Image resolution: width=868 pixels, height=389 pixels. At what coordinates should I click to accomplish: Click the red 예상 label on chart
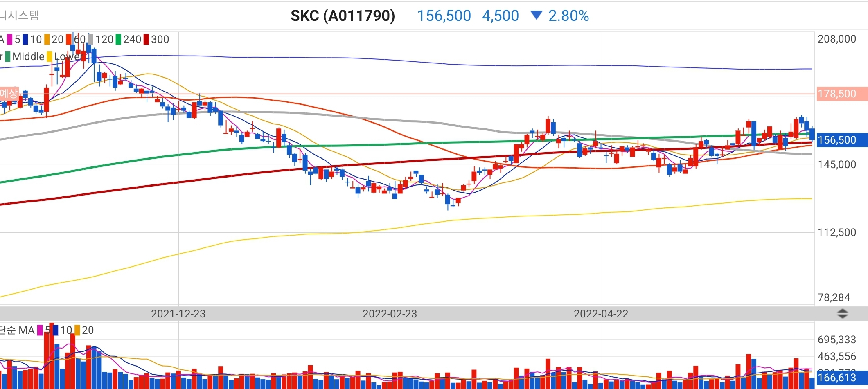click(9, 94)
